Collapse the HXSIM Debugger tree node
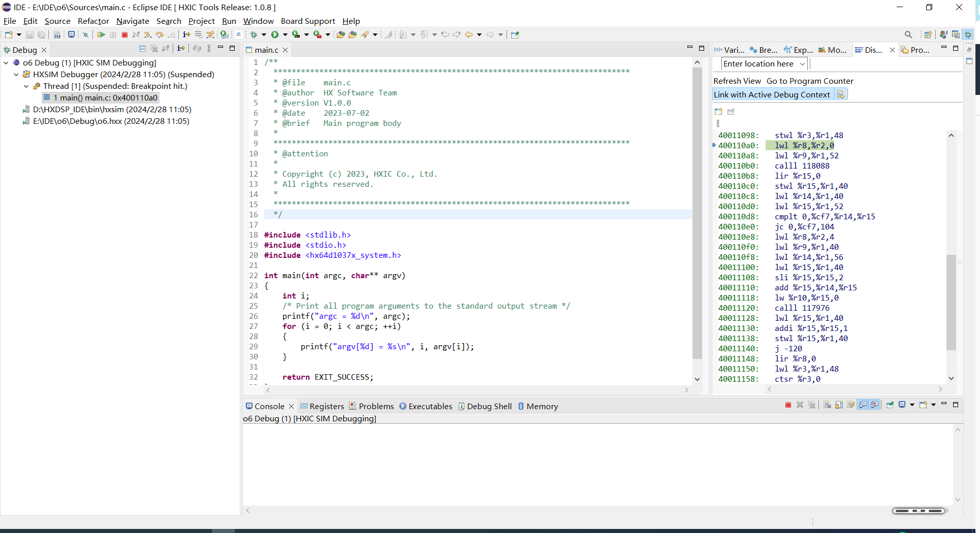Screen dimensions: 980x533 tap(16, 75)
